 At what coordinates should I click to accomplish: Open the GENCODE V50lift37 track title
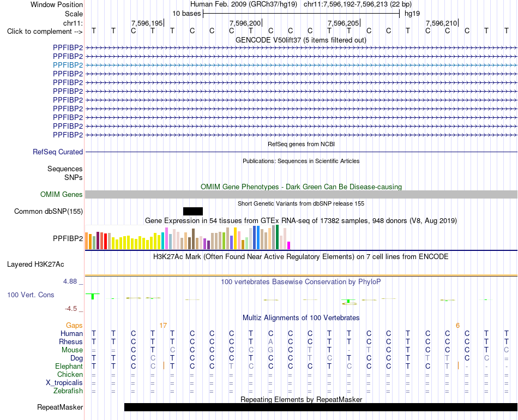pyautogui.click(x=300, y=40)
